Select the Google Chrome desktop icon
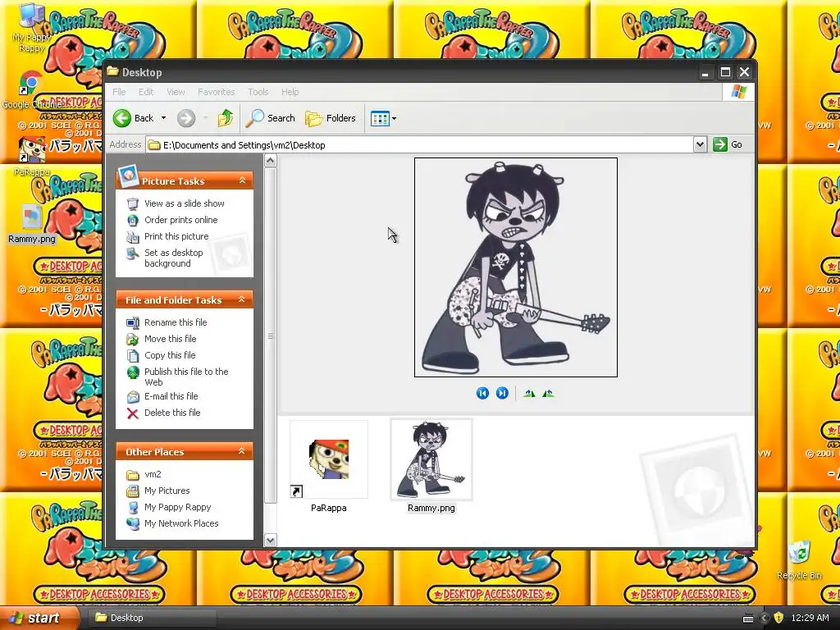Image resolution: width=840 pixels, height=630 pixels. click(30, 89)
